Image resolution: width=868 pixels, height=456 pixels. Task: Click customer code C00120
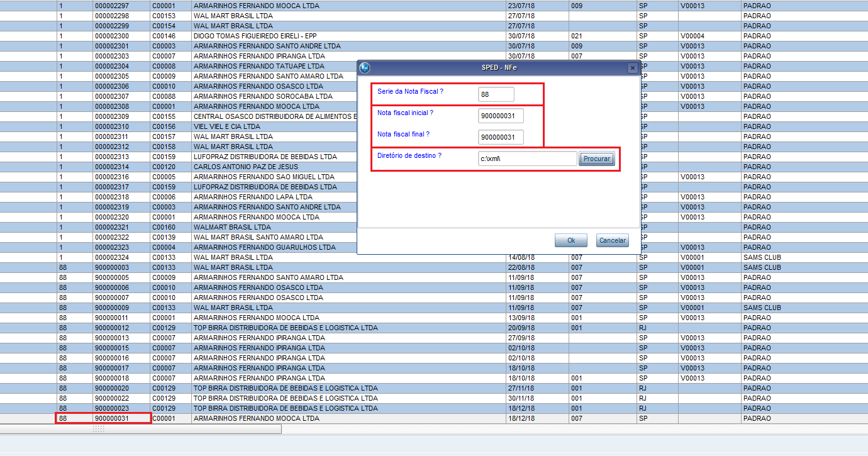[x=164, y=167]
